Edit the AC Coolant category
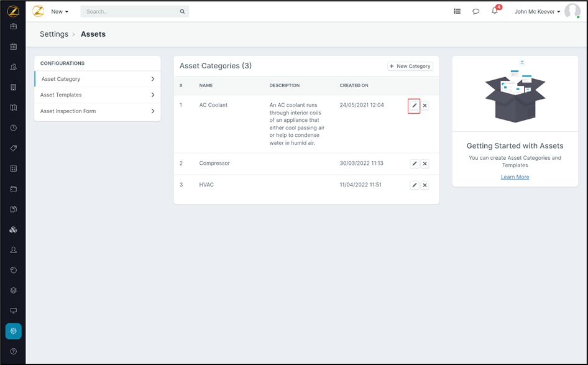This screenshot has width=588, height=365. click(x=415, y=106)
